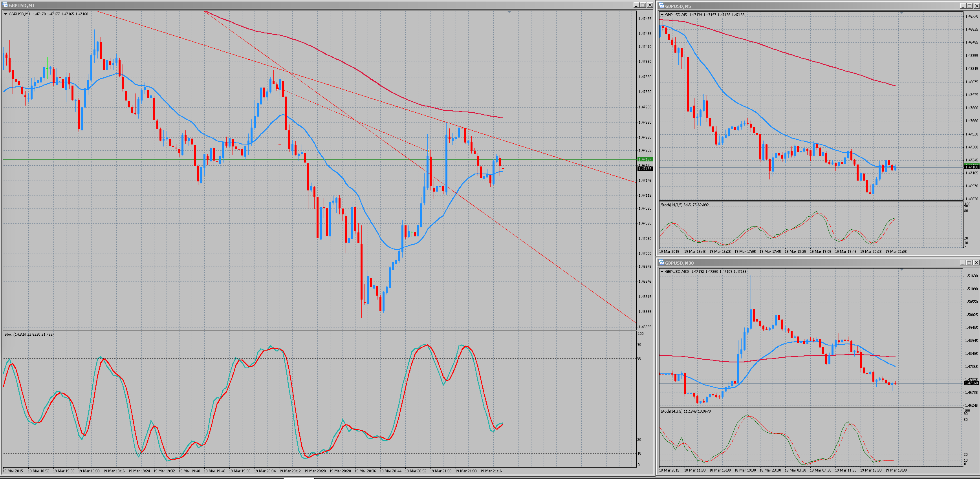Close the GBPUSD,M30 chart window
This screenshot has height=479, width=980.
click(976, 263)
